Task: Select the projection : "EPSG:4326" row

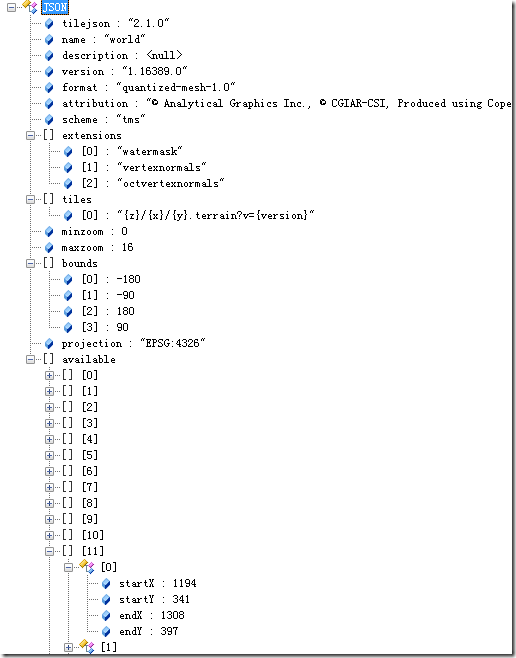Action: 133,343
